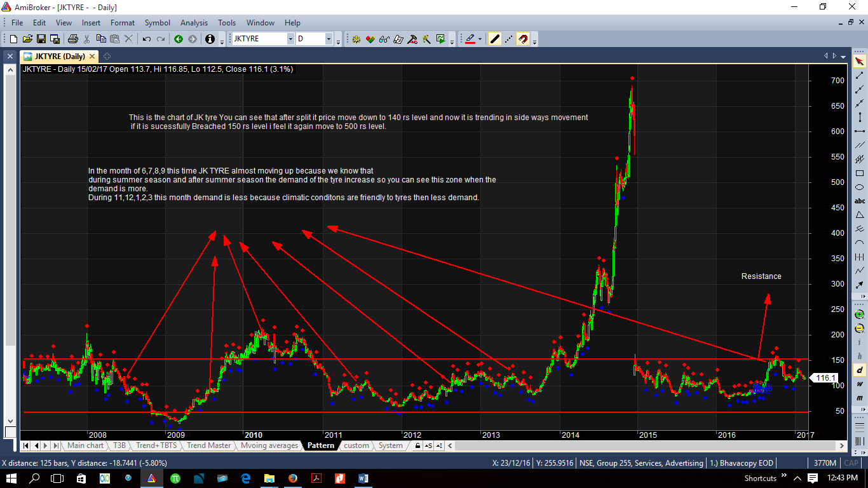Open the File menu

pos(17,22)
